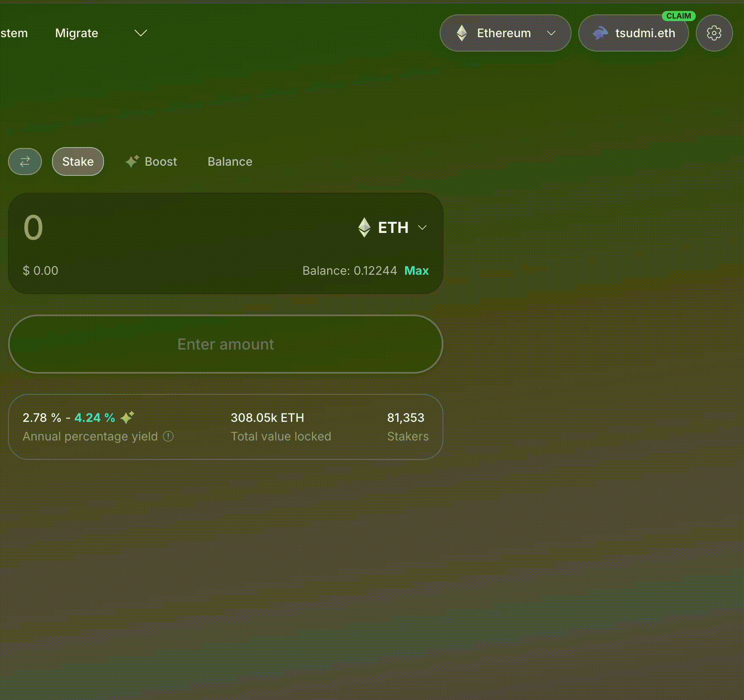Click the wallet avatar beside tsudmi.eth
744x700 pixels.
(x=600, y=33)
